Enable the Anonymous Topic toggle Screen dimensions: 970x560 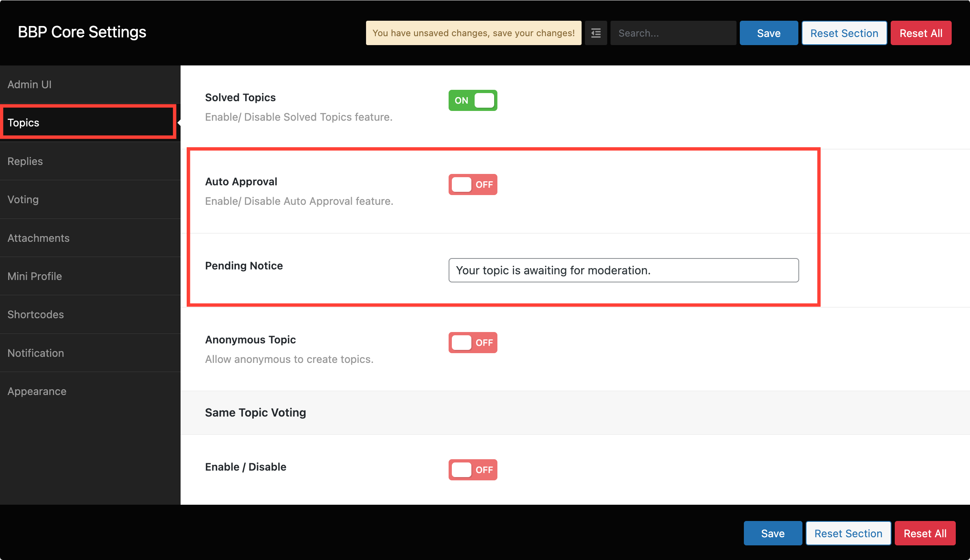472,342
